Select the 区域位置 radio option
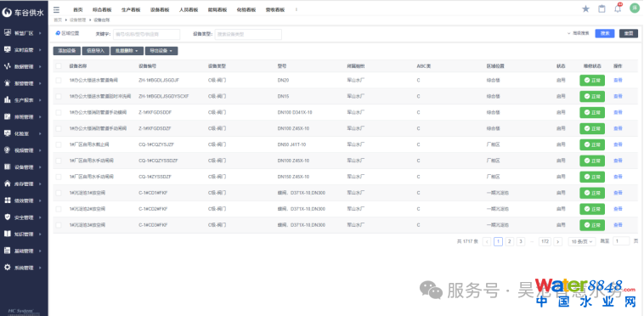This screenshot has height=316, width=644. (x=58, y=33)
